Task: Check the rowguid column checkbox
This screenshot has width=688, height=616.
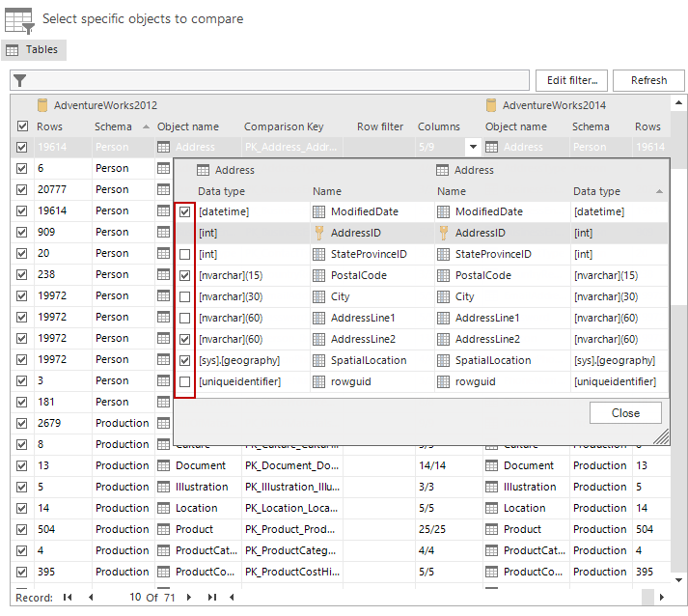Action: 184,382
